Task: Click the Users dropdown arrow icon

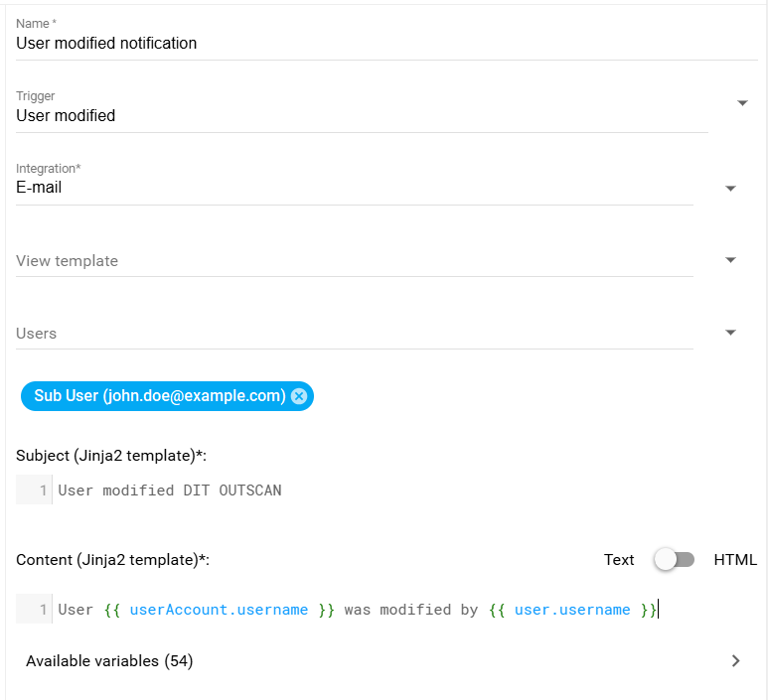Action: (730, 333)
